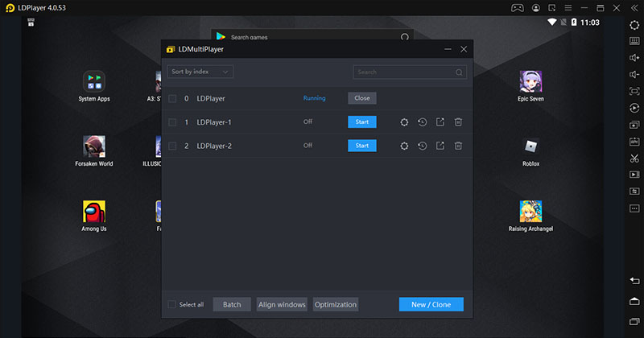644x338 pixels.
Task: Close the LDMultiPlayer dialog
Action: (x=464, y=49)
